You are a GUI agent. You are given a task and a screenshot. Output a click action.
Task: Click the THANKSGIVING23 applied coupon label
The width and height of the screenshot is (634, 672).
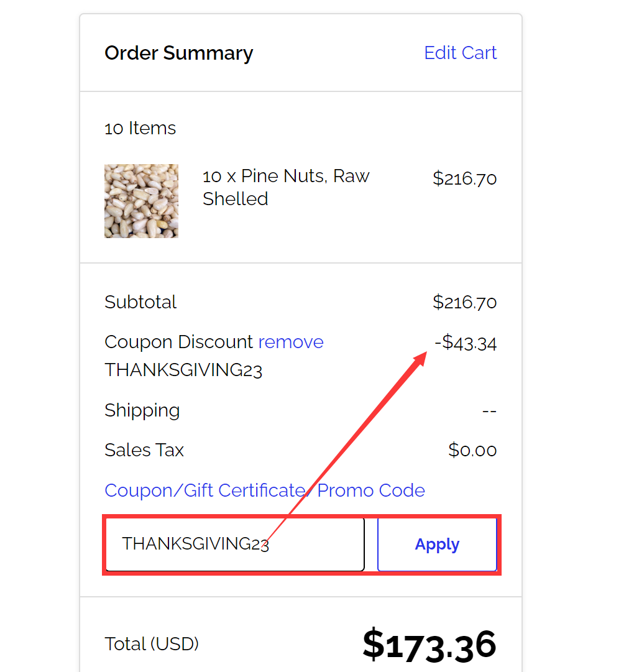(183, 370)
